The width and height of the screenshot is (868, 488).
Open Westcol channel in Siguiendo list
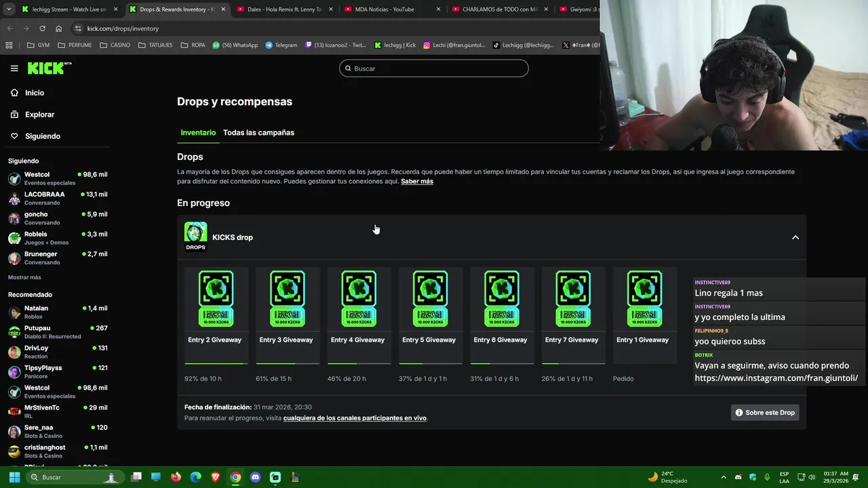(58, 178)
